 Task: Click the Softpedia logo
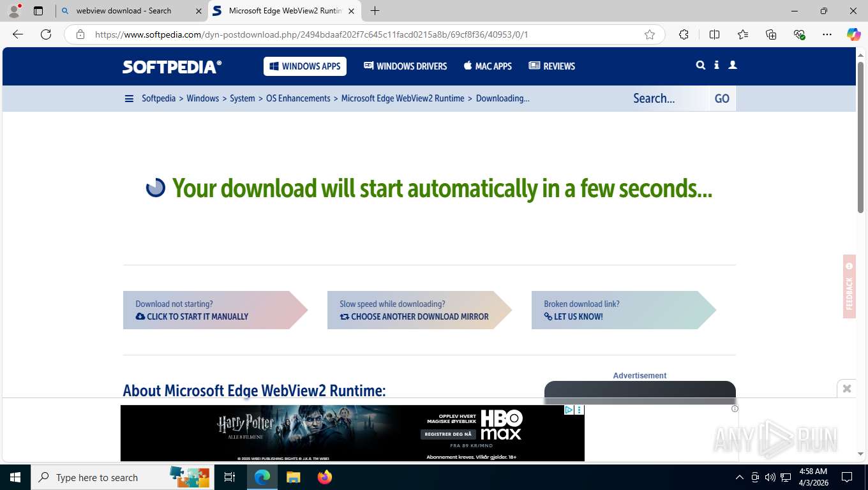[x=172, y=66]
